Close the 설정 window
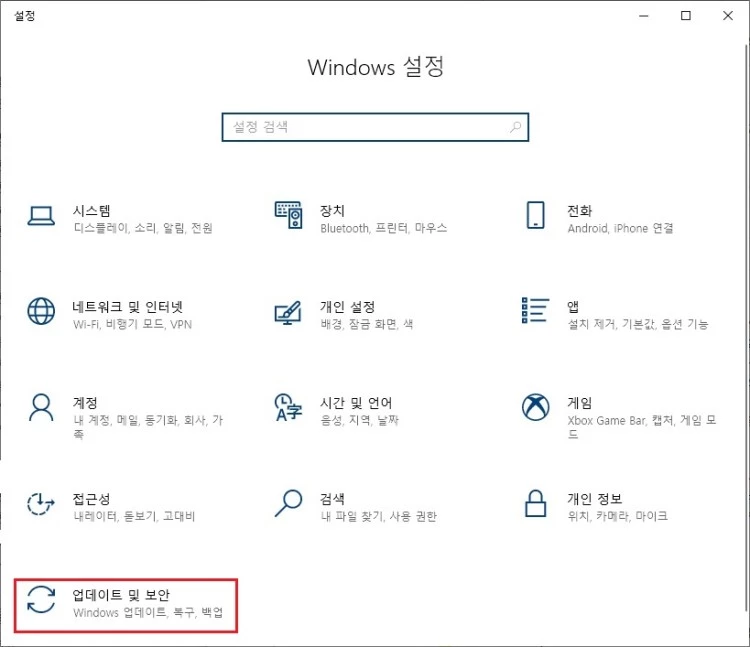This screenshot has height=647, width=750. coord(728,16)
